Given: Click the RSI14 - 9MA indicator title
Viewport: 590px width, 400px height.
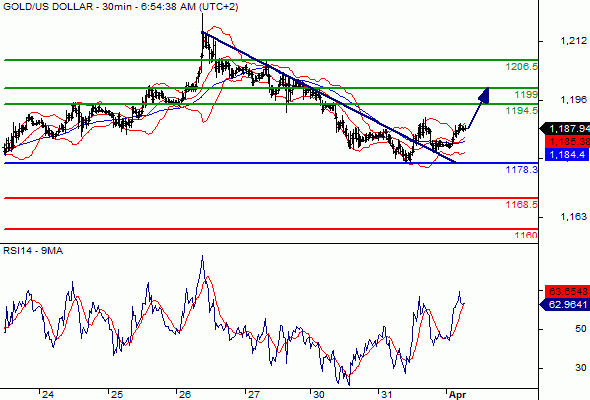Looking at the screenshot, I should click(x=33, y=251).
